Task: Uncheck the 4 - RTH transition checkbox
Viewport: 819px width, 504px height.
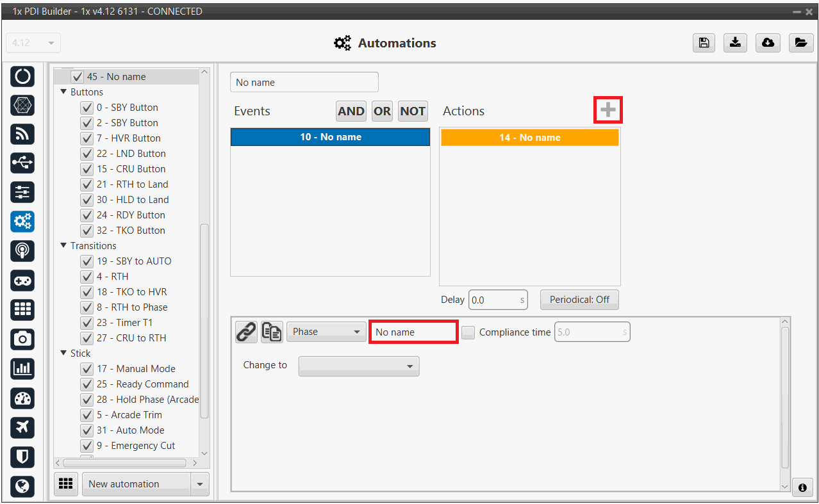Action: [x=87, y=277]
